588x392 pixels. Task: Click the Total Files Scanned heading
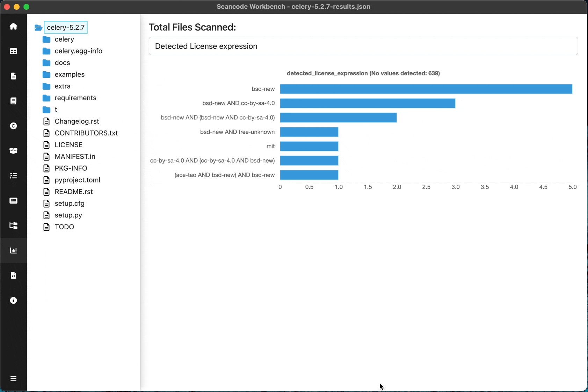tap(192, 27)
